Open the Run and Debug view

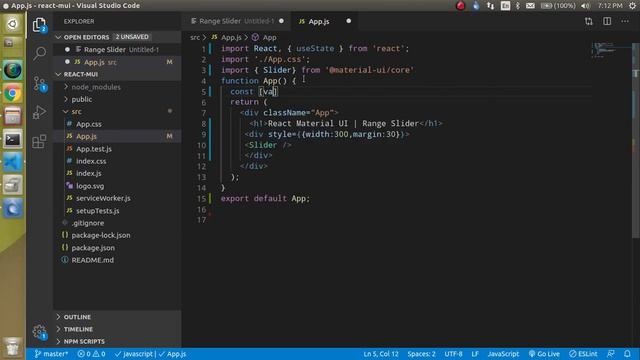(x=39, y=112)
